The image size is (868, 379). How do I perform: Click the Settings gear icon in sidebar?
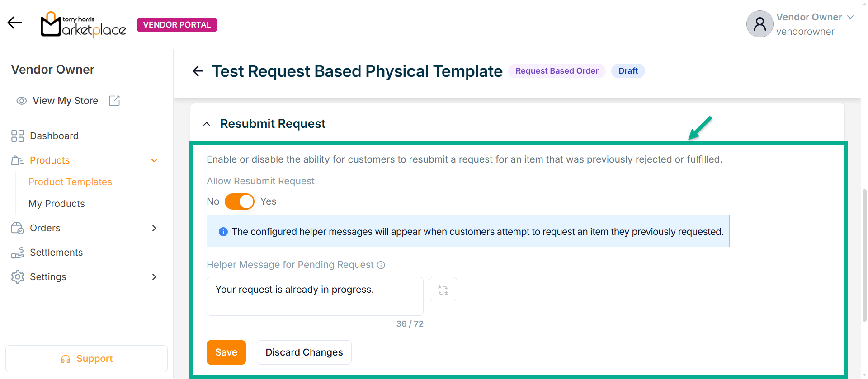point(18,277)
